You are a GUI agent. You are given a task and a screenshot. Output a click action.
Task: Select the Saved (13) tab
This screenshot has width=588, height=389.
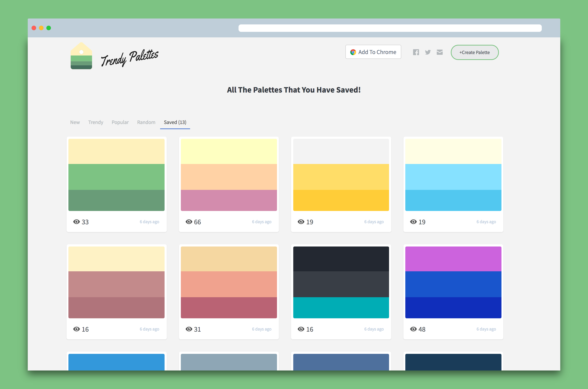click(175, 122)
